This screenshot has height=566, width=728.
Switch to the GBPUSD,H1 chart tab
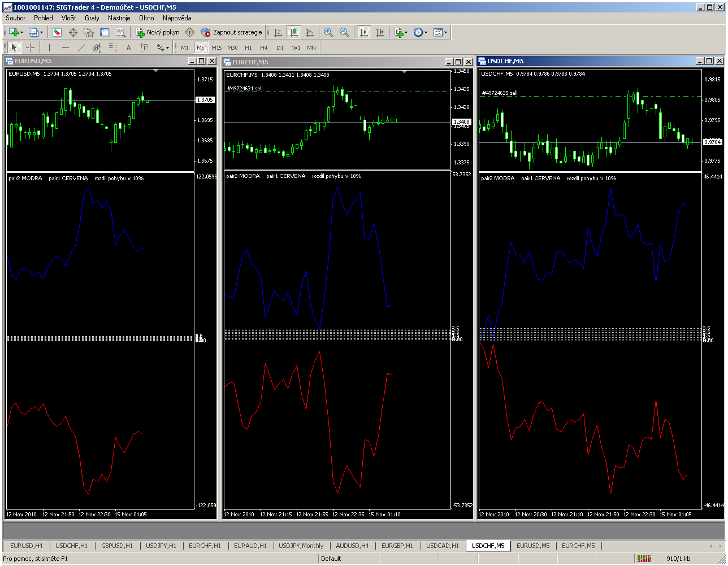(x=117, y=546)
